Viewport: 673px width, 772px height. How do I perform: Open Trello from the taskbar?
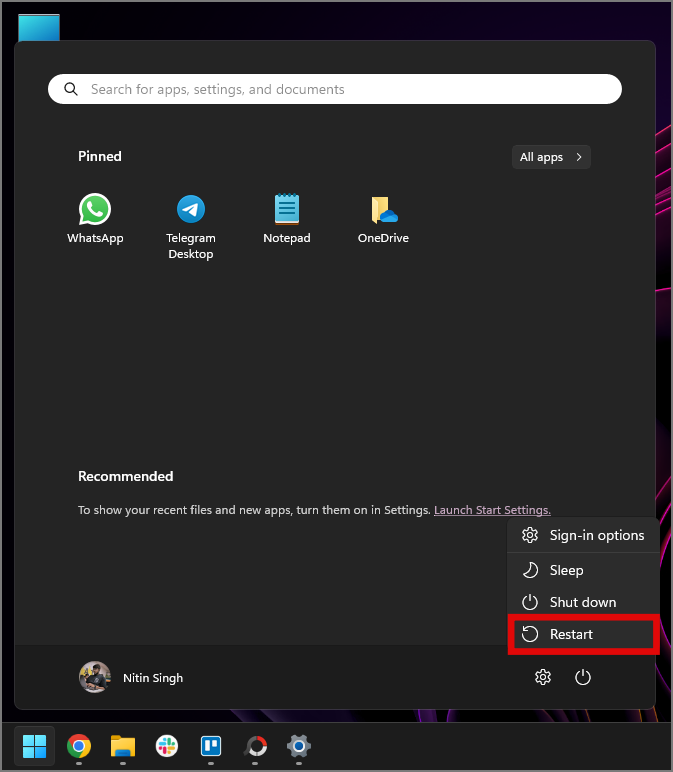pos(211,746)
